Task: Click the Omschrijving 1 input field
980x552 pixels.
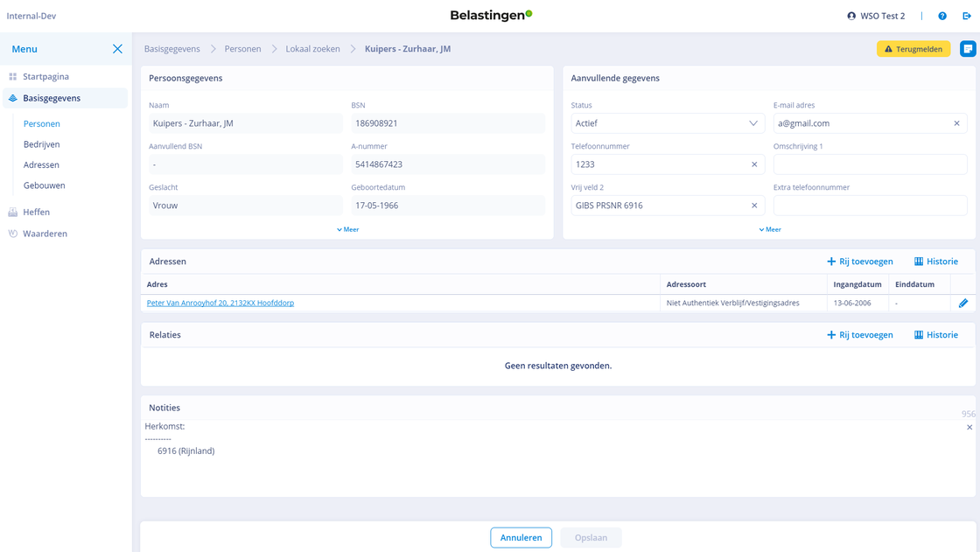Action: point(870,164)
